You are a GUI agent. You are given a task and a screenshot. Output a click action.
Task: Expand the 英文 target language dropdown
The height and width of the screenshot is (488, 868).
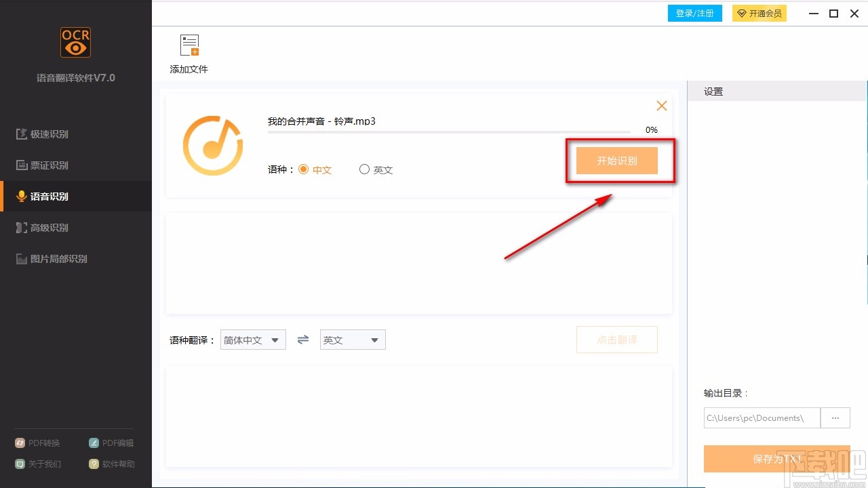pyautogui.click(x=353, y=340)
